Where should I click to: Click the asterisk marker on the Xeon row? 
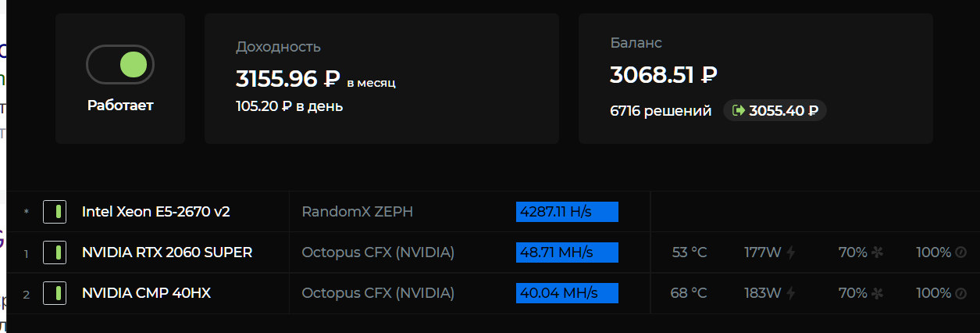[27, 212]
